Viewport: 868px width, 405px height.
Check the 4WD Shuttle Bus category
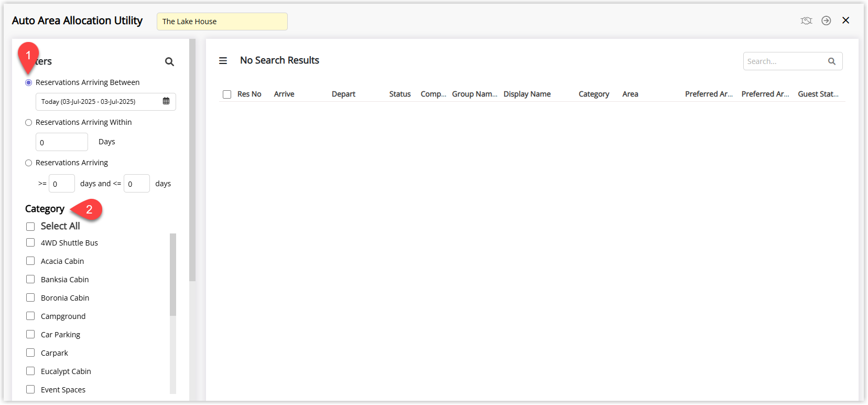30,243
